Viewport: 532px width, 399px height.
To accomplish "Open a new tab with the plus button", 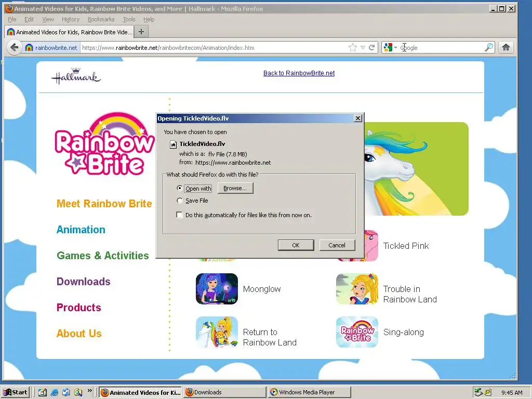I will point(141,32).
